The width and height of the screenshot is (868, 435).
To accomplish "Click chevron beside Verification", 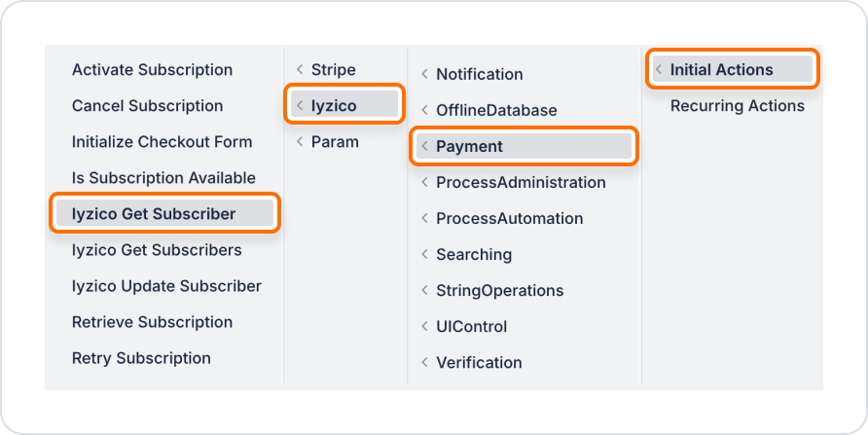I will (x=424, y=362).
